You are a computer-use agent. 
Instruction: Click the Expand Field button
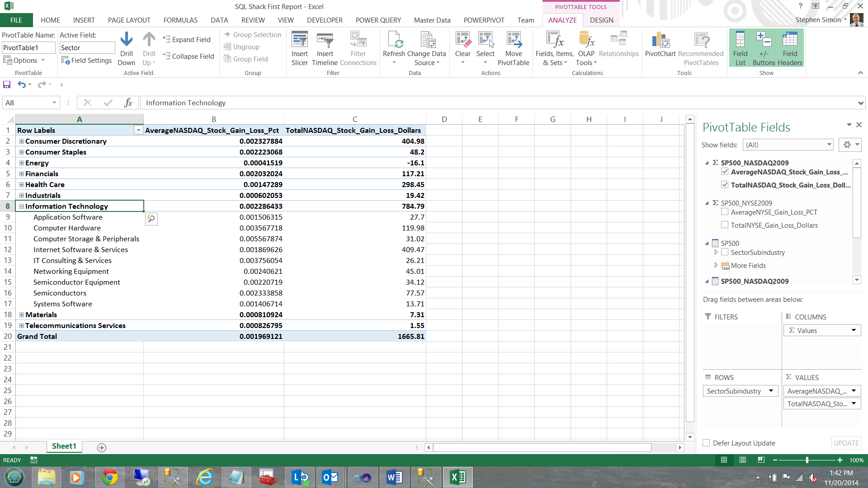pos(187,40)
